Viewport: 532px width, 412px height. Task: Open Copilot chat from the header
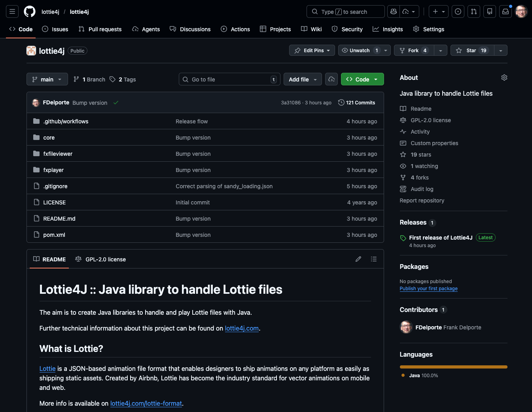(x=393, y=11)
